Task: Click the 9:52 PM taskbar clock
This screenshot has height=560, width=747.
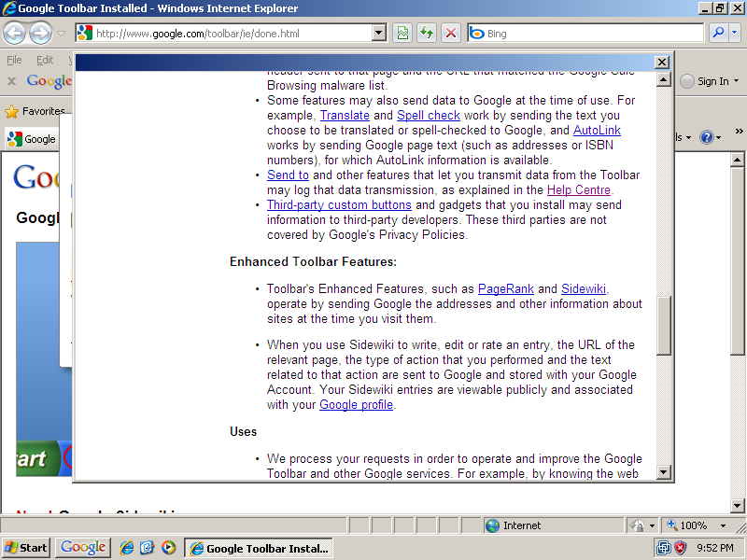Action: [715, 548]
